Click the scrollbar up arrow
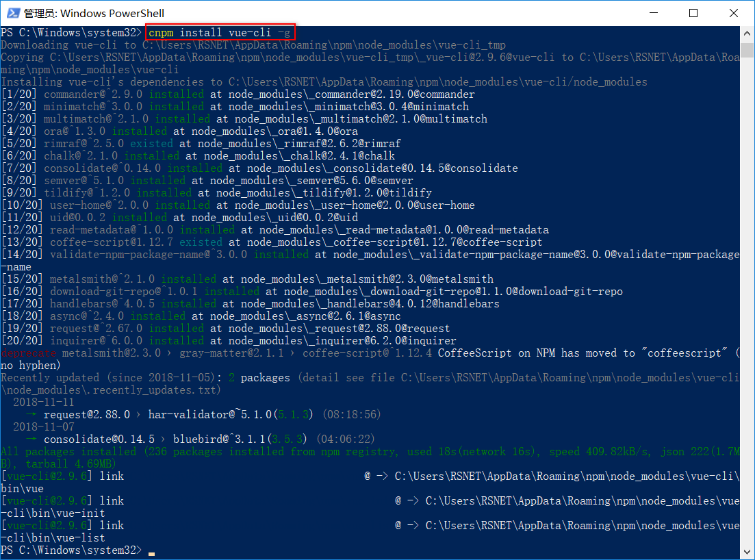Viewport: 755px width, 560px height. 747,34
